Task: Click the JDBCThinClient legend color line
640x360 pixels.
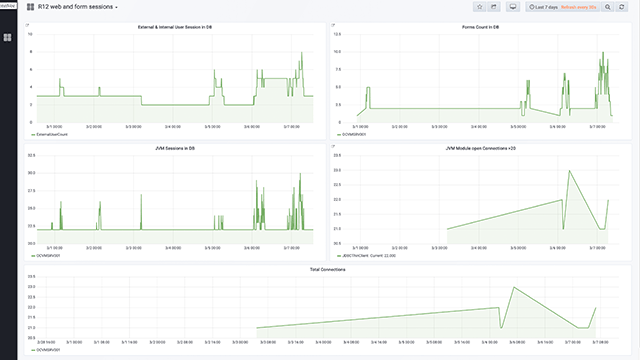Action: pos(339,256)
